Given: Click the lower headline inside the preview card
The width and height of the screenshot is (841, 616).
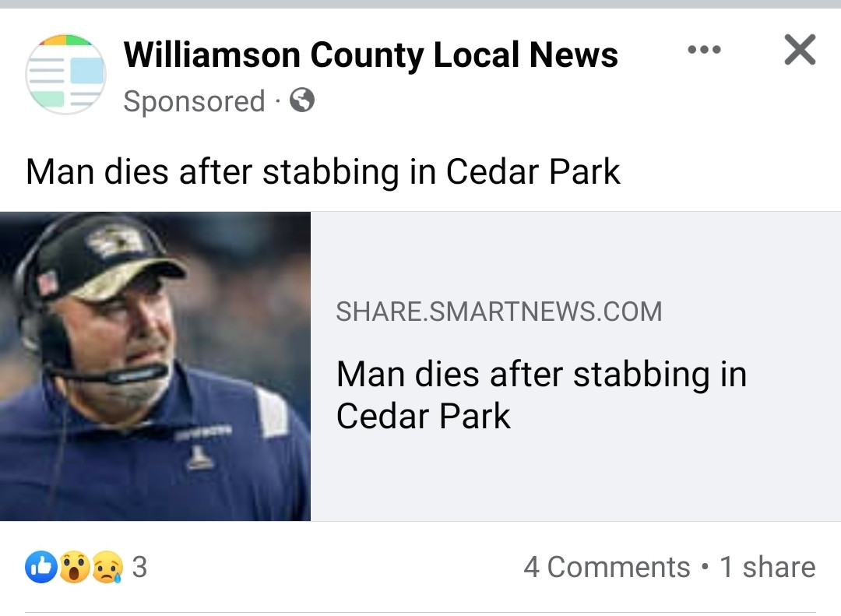Looking at the screenshot, I should click(x=540, y=397).
